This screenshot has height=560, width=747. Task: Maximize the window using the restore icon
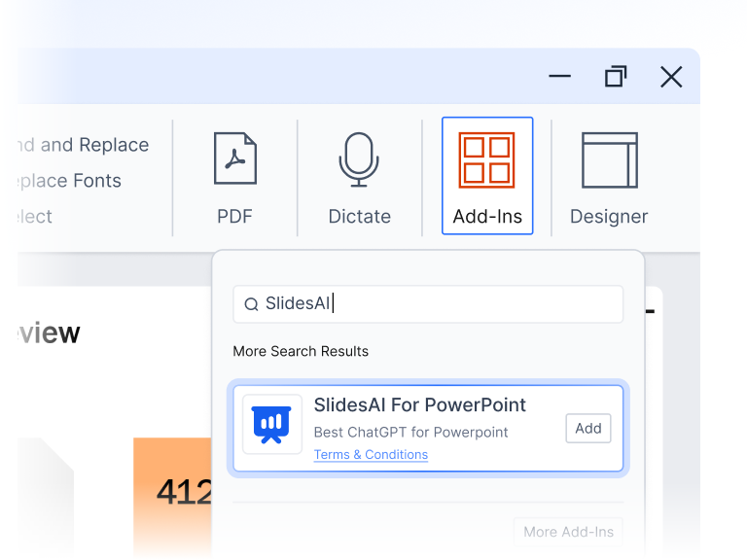tap(615, 77)
